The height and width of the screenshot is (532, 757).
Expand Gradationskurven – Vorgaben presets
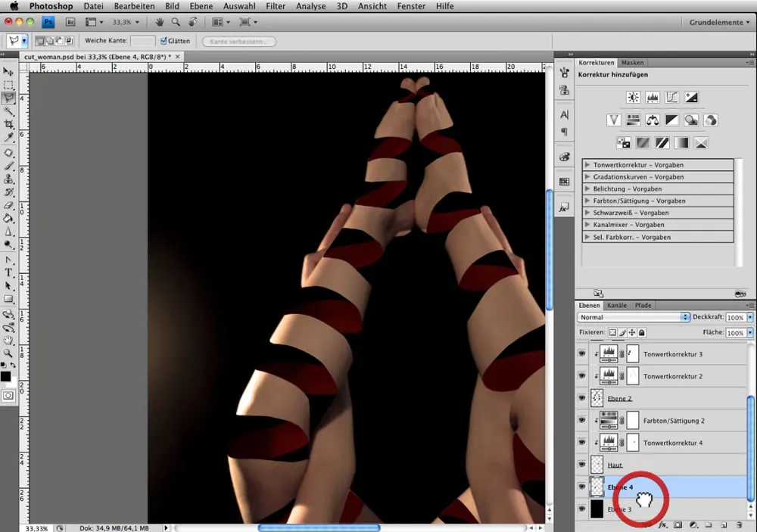(587, 177)
